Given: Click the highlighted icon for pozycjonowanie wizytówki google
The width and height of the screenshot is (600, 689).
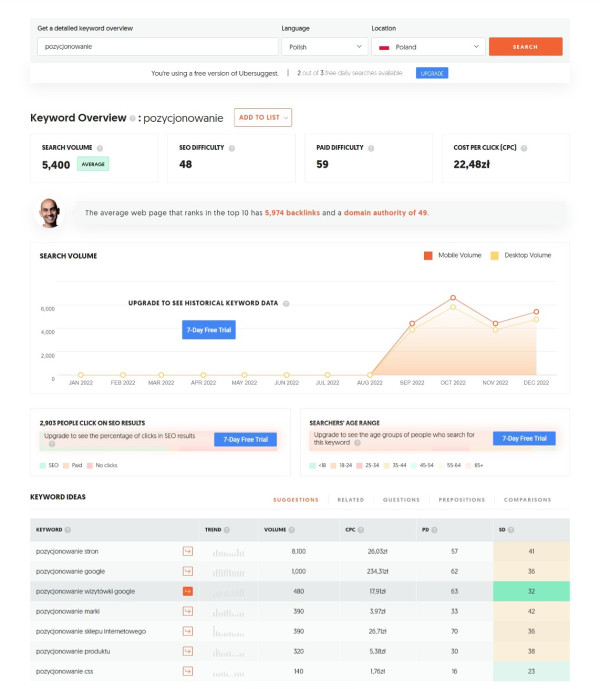Looking at the screenshot, I should tap(187, 591).
